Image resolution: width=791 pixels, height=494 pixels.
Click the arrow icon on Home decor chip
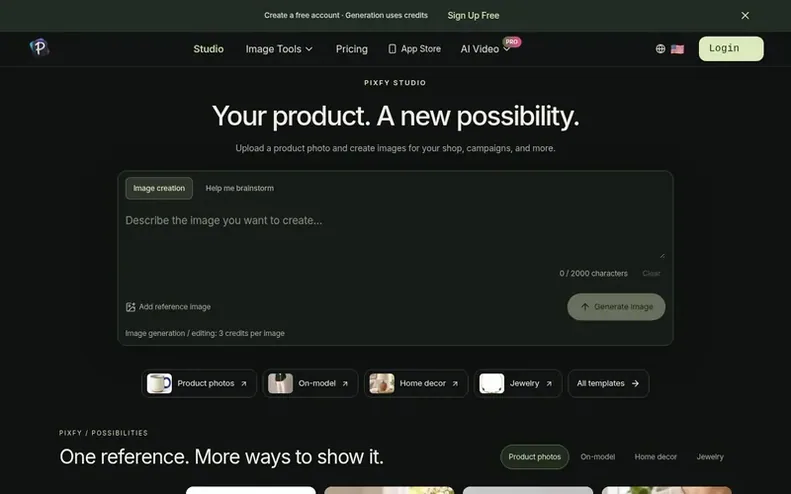[455, 383]
